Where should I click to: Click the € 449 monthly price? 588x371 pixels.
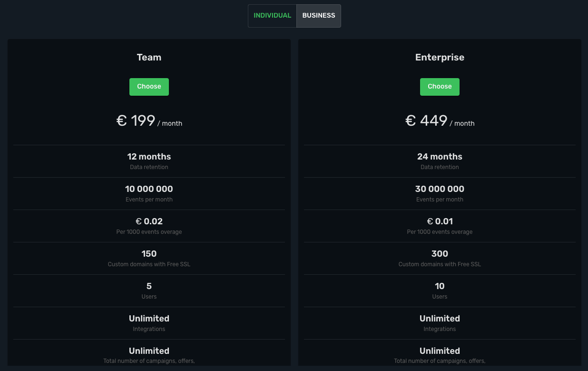[426, 120]
